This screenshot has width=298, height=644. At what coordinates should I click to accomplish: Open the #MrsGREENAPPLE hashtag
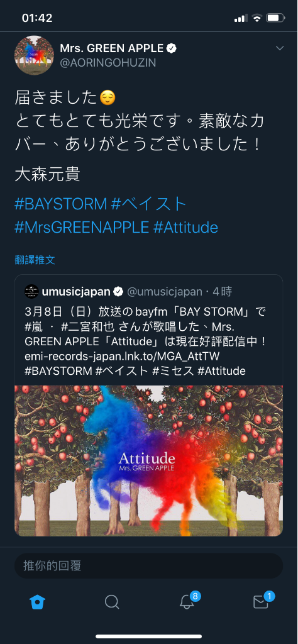click(82, 227)
